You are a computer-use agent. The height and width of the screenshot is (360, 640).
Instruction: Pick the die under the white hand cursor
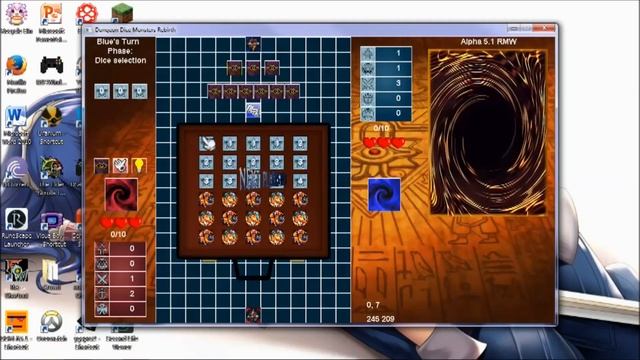(x=207, y=143)
